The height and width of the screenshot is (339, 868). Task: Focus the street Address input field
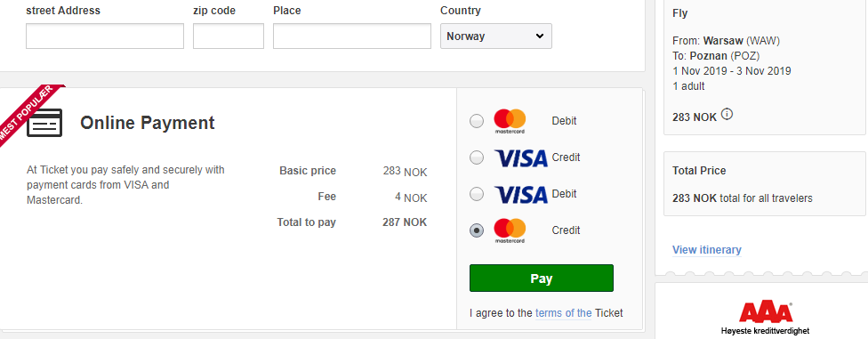pos(105,36)
